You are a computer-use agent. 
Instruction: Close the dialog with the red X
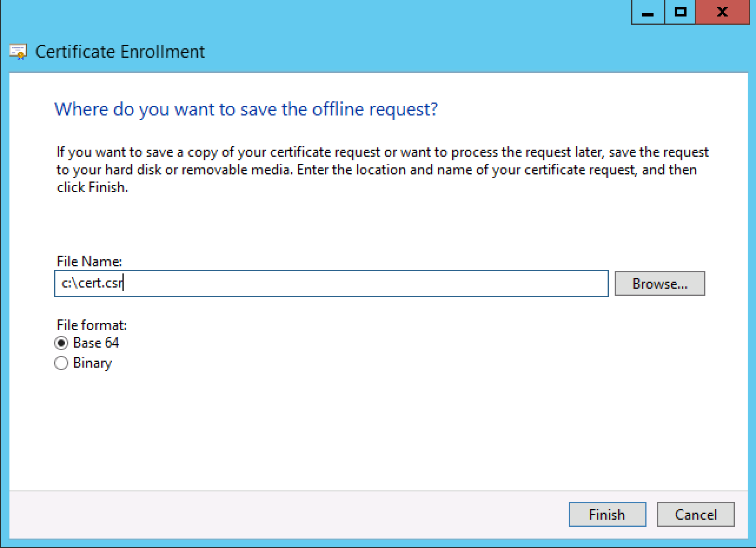coord(722,12)
